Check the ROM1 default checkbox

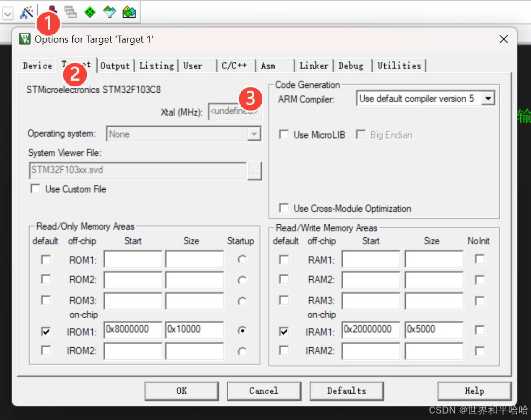[x=46, y=260]
